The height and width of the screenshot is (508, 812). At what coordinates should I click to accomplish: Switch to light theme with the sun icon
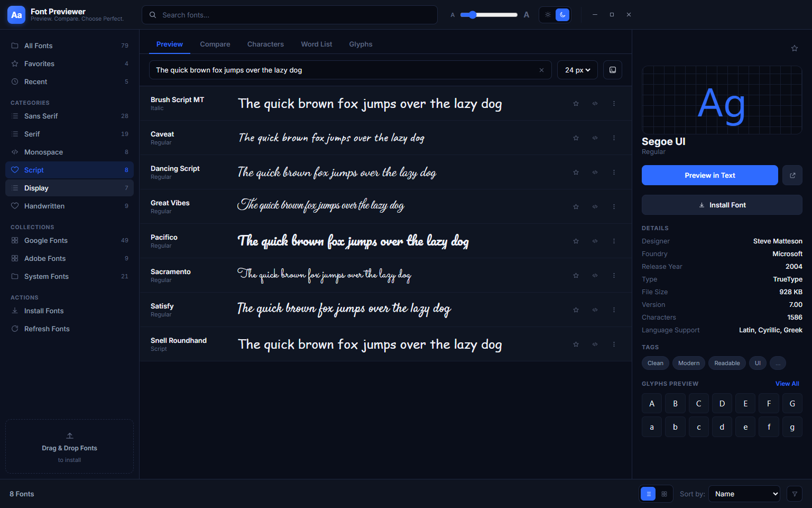548,15
